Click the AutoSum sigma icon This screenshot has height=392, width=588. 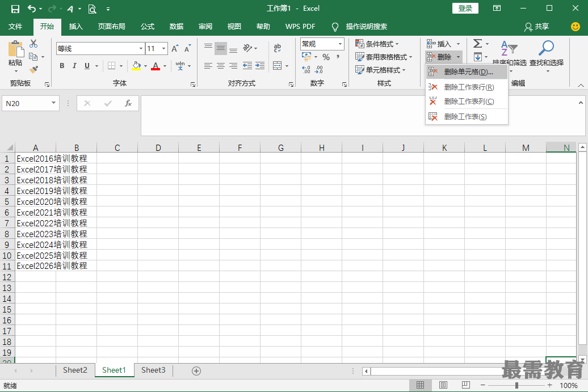pyautogui.click(x=477, y=44)
